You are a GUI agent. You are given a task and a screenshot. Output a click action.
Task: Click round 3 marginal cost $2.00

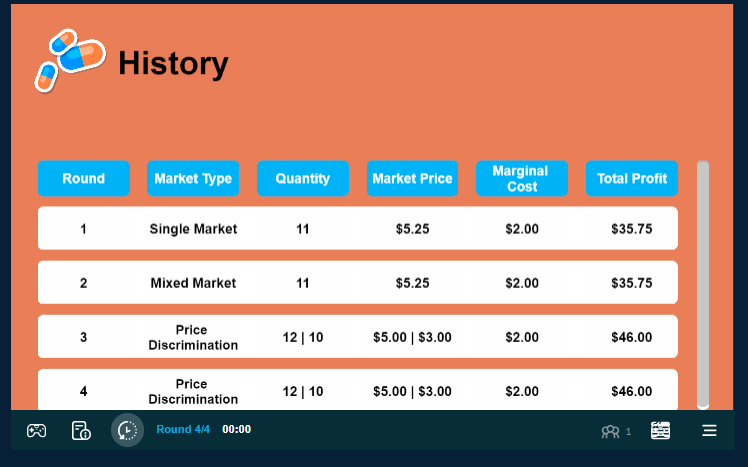pyautogui.click(x=522, y=337)
